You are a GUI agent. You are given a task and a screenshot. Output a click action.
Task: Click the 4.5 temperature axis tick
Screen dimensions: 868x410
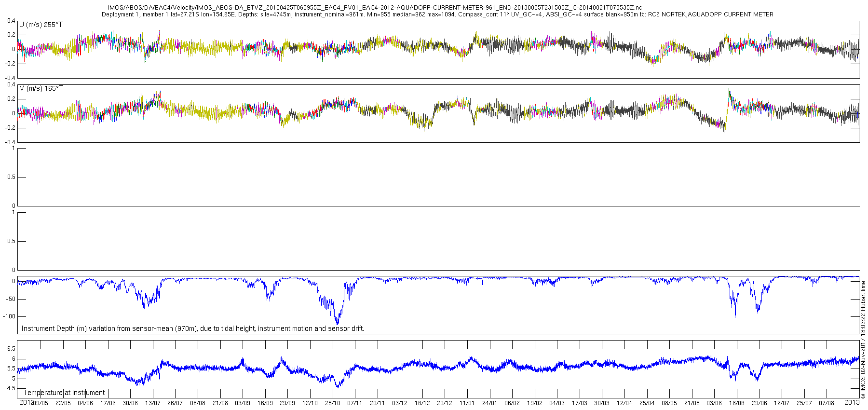click(11, 388)
